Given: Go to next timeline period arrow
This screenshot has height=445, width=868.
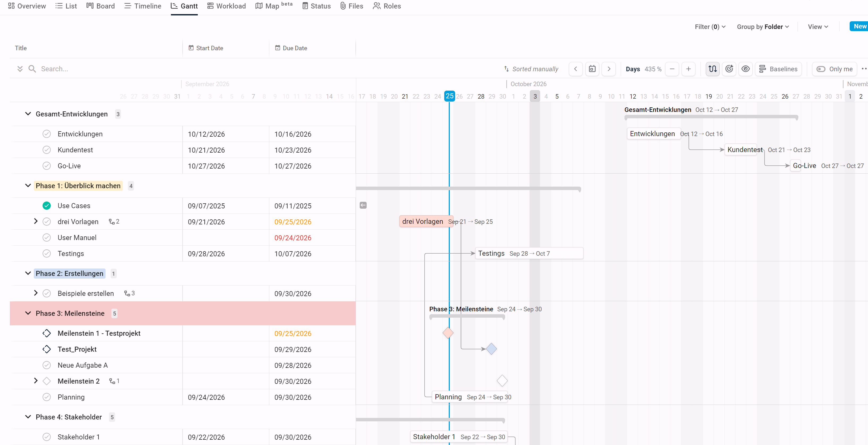Looking at the screenshot, I should (609, 69).
